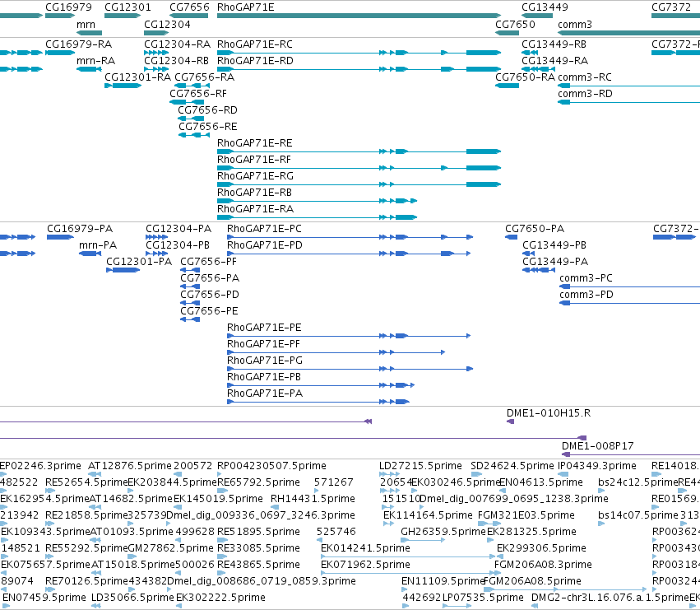Select transcript CG12301-RA label

[x=137, y=77]
